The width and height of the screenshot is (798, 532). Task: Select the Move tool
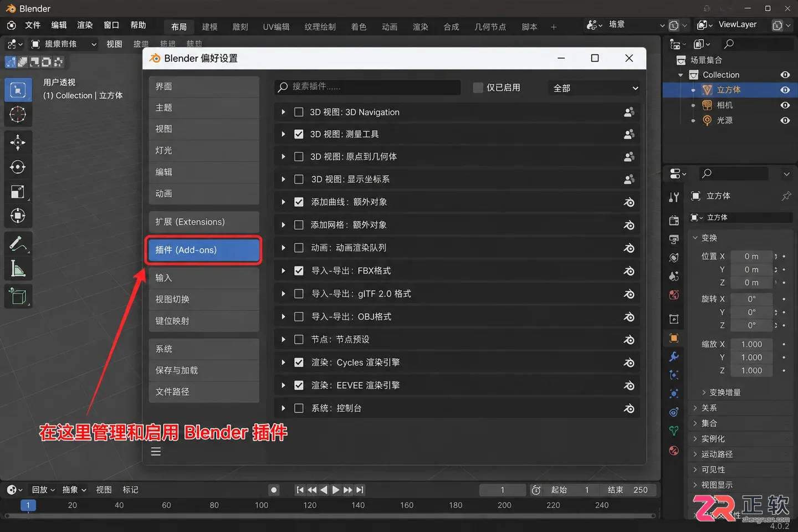coord(18,142)
